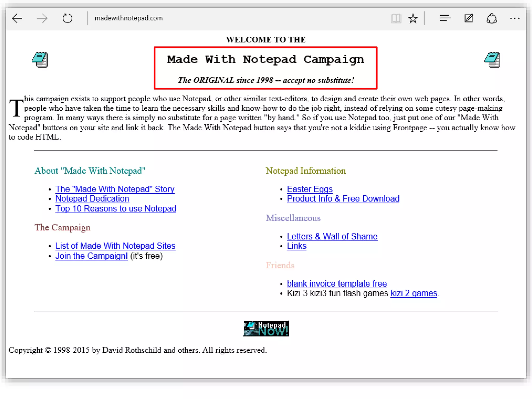Open The "Made With Notepad" Story link
This screenshot has height=399, width=532.
click(x=115, y=189)
